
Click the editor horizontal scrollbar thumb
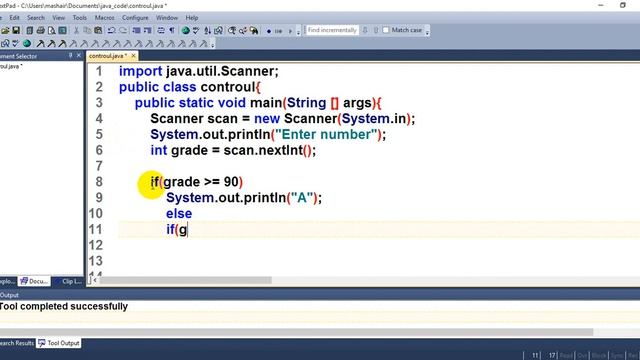[x=185, y=280]
